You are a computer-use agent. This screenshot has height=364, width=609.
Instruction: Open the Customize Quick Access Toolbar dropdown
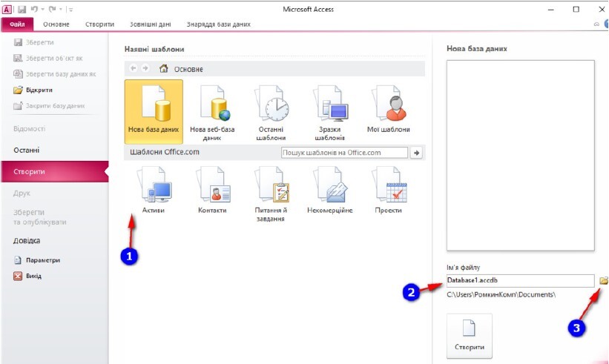[71, 10]
